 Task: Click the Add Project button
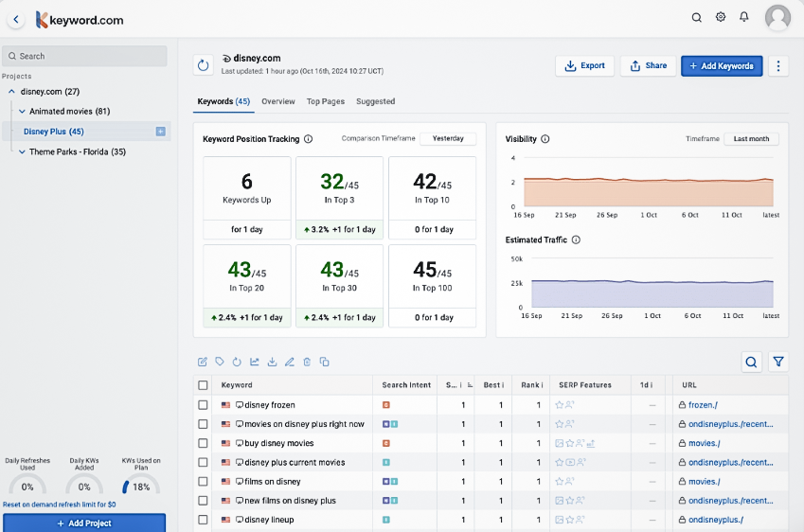tap(84, 523)
